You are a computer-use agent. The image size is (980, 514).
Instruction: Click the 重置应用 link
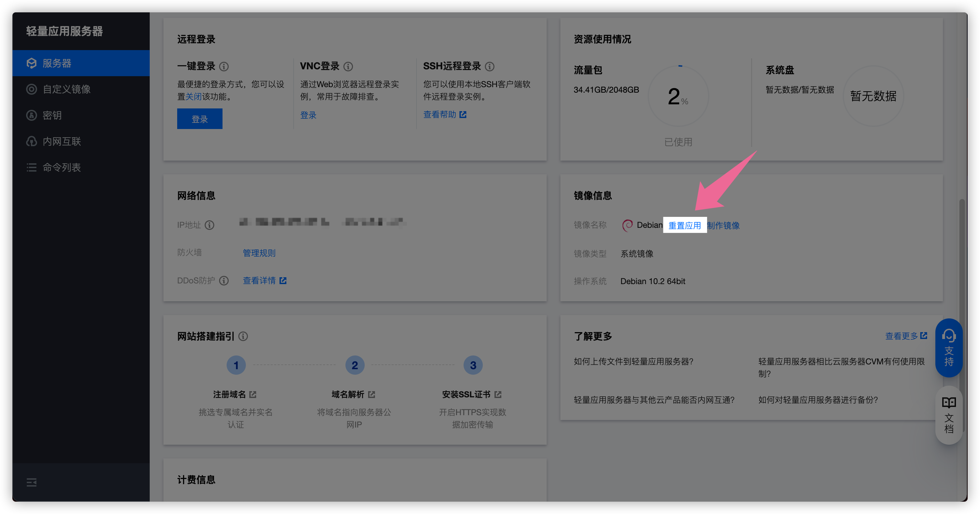tap(684, 225)
